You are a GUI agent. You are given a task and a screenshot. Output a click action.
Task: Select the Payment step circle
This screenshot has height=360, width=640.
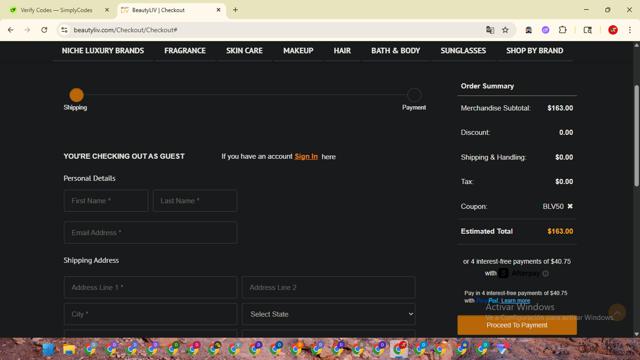(414, 95)
